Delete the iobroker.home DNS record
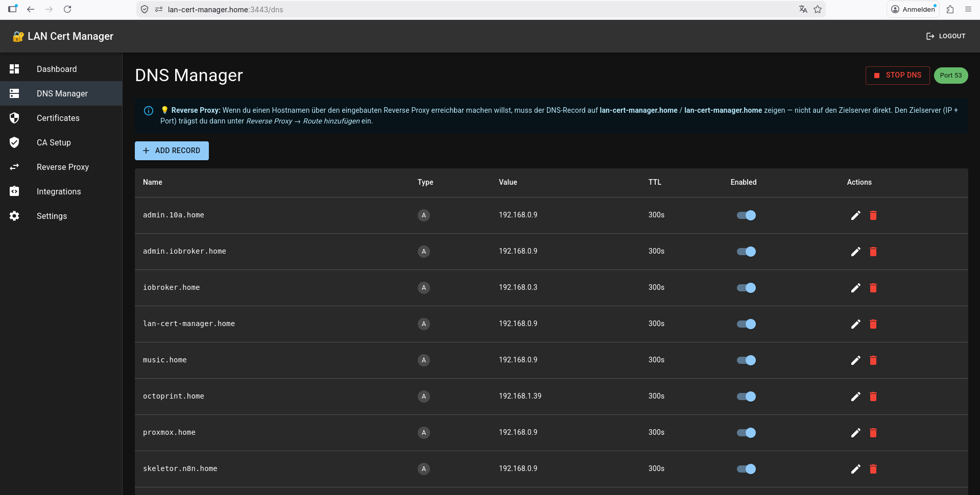980x495 pixels. pyautogui.click(x=873, y=288)
